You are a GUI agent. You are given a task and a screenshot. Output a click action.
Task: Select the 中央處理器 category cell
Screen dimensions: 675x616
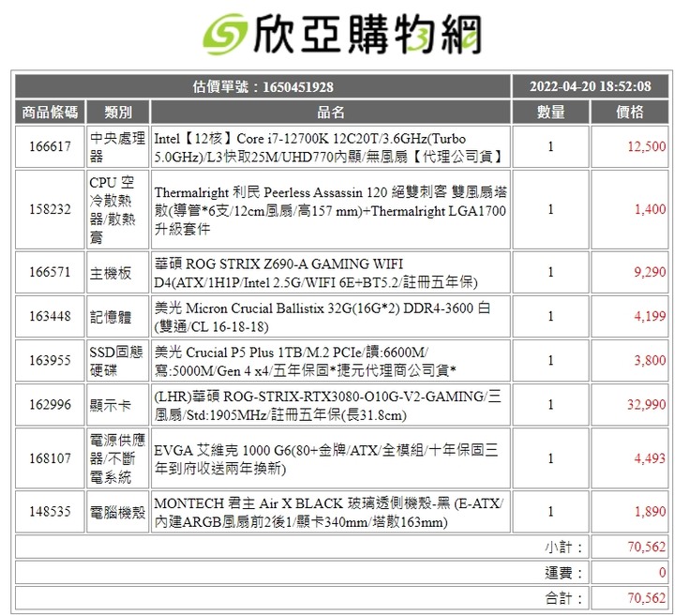(x=117, y=147)
